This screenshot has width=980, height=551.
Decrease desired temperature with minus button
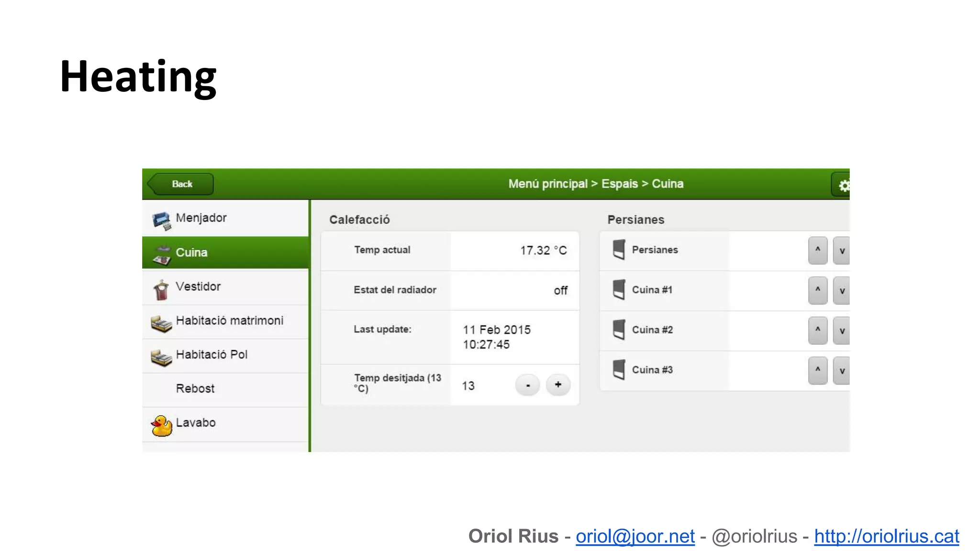(x=528, y=385)
